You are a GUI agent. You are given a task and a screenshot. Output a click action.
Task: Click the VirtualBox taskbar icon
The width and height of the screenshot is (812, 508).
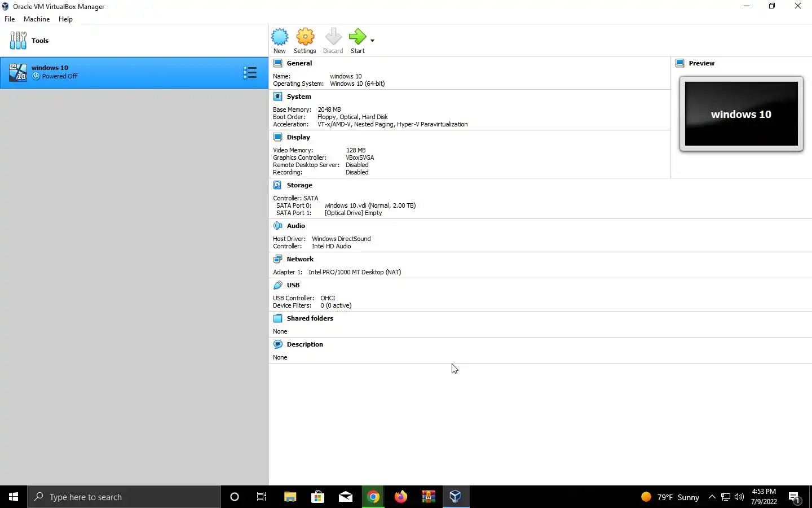[x=456, y=497]
